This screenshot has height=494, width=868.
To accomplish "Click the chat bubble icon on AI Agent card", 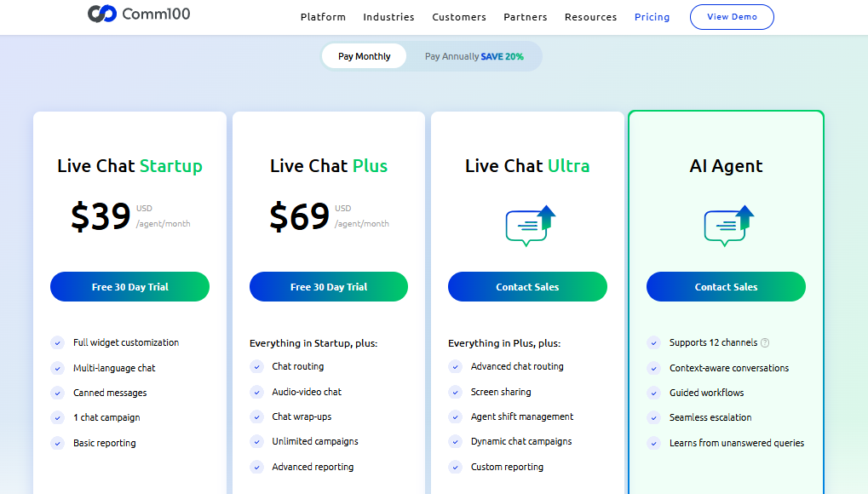I will click(x=726, y=226).
